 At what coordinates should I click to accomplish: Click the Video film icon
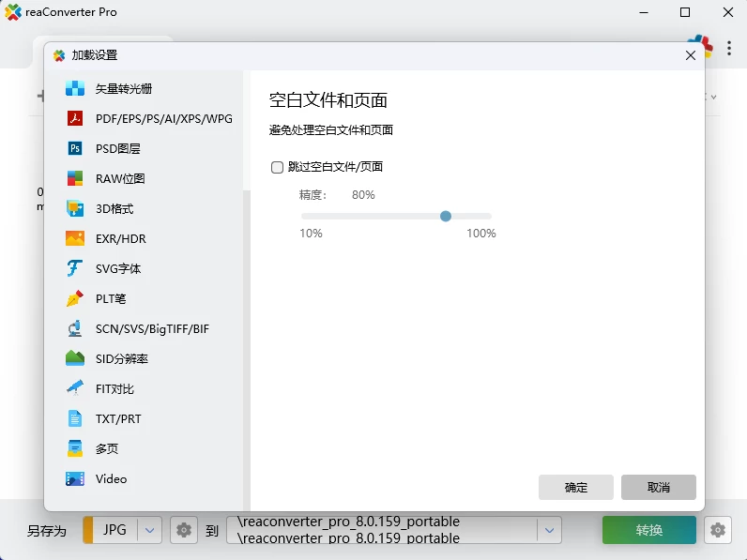pyautogui.click(x=75, y=478)
